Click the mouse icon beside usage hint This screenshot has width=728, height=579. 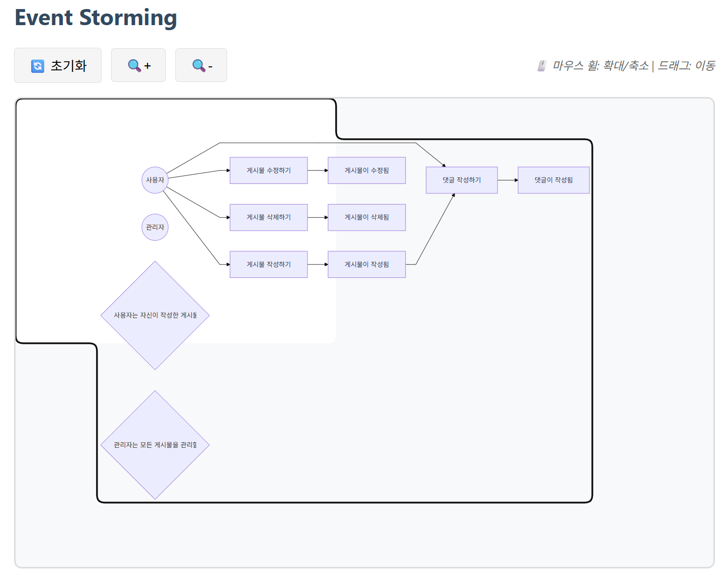point(542,66)
